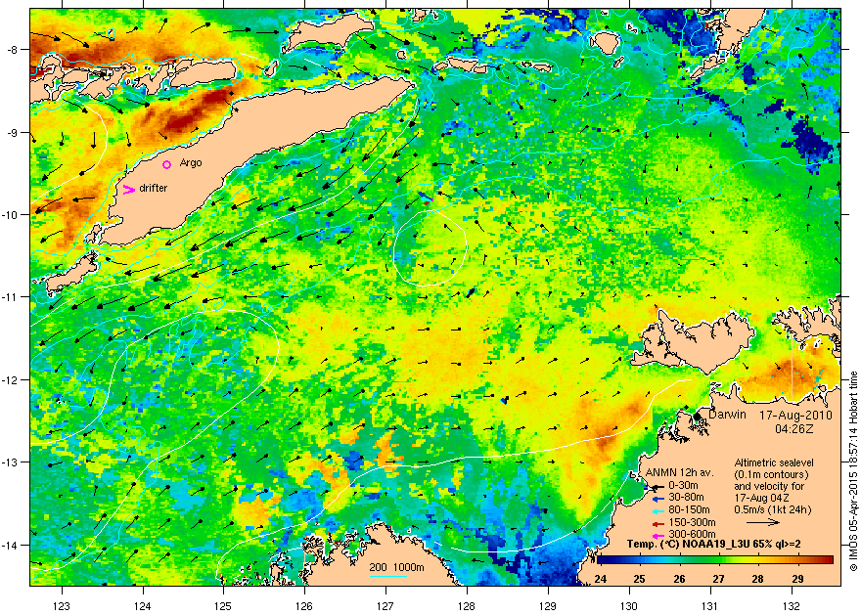Screen dimensions: 861x616
Task: Click the longitude axis label '128'
Action: tap(467, 606)
